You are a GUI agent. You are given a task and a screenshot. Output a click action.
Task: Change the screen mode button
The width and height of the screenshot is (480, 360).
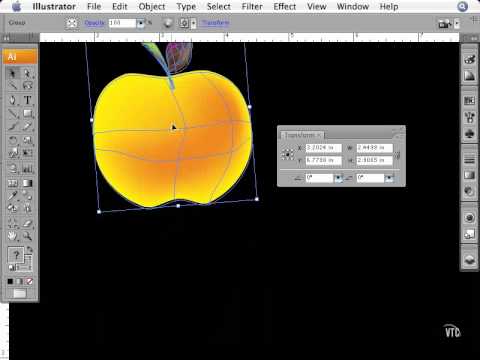click(x=20, y=293)
